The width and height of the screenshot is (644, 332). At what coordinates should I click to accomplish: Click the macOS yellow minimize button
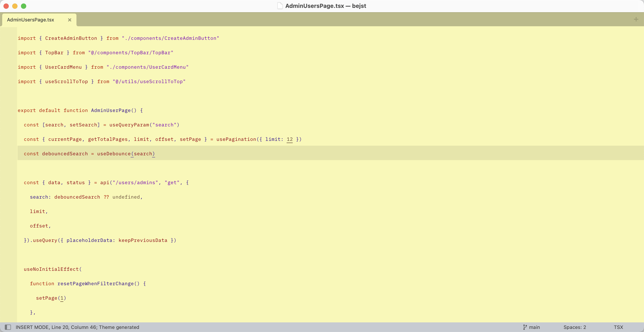pos(15,6)
